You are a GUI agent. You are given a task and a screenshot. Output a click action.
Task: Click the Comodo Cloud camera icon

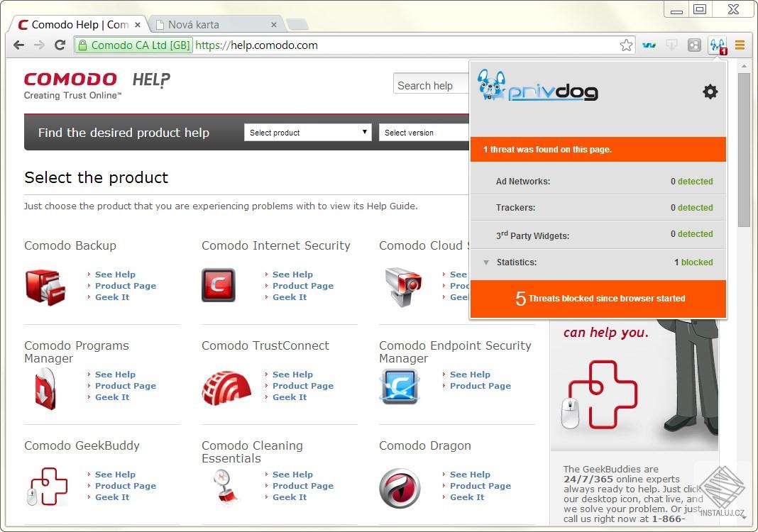(403, 287)
